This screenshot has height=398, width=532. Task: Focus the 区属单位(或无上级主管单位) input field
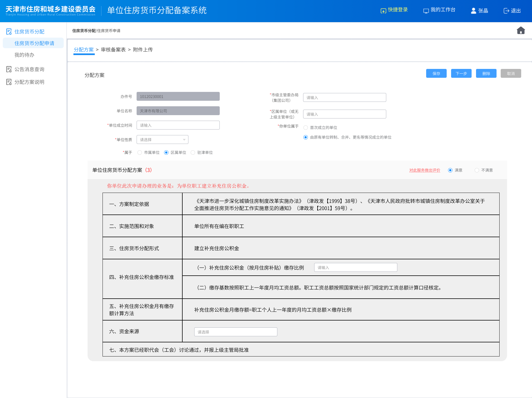coord(345,114)
